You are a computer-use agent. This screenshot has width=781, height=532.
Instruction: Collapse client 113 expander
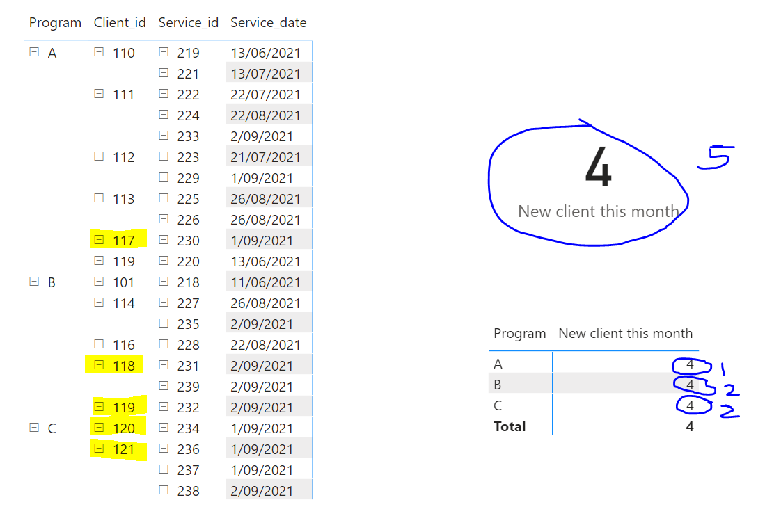[x=99, y=198]
